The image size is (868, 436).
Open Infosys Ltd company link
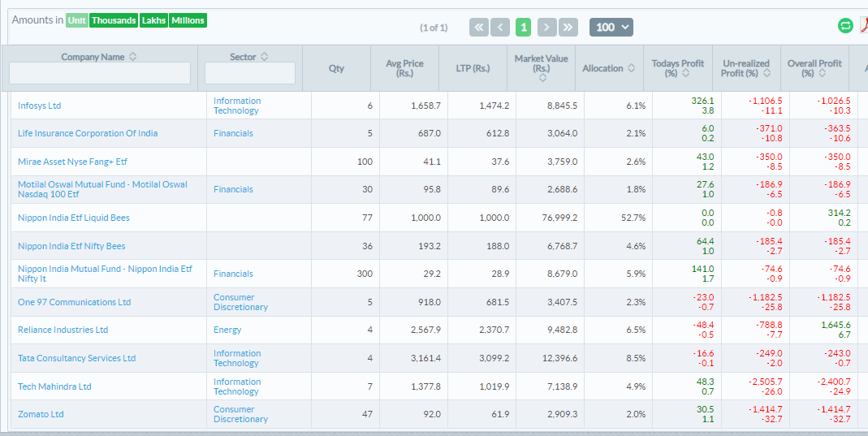click(39, 106)
